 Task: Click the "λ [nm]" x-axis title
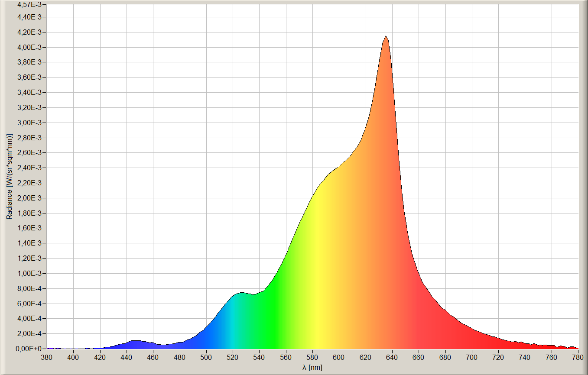pyautogui.click(x=312, y=367)
